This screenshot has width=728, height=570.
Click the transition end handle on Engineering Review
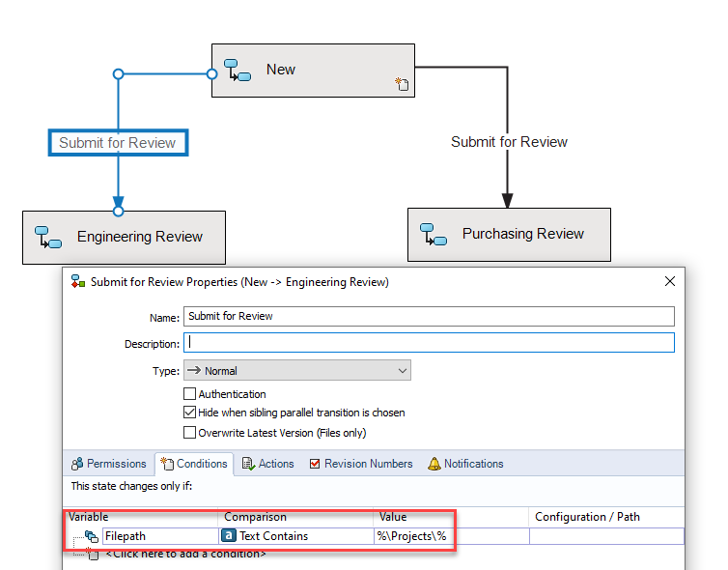tap(119, 212)
